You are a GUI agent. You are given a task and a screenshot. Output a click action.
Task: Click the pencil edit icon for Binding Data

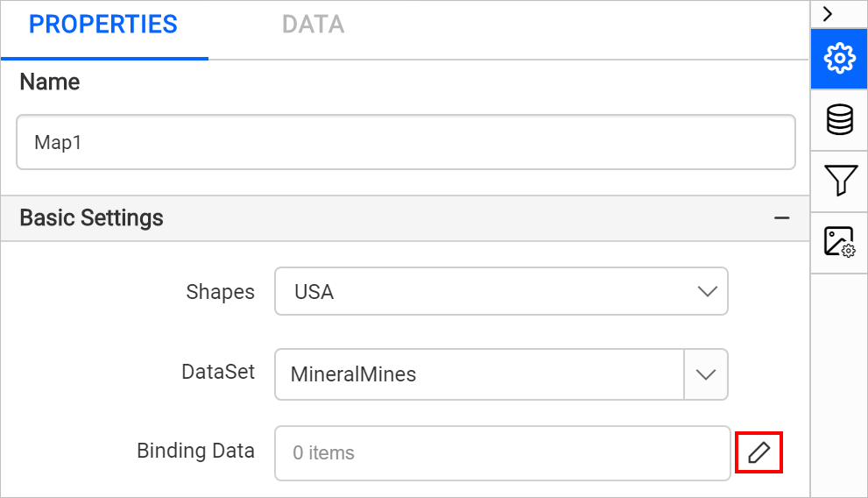point(759,452)
